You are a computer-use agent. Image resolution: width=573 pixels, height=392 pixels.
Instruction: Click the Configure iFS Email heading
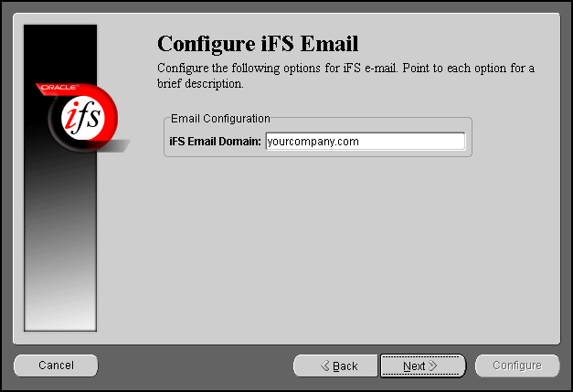(x=258, y=44)
